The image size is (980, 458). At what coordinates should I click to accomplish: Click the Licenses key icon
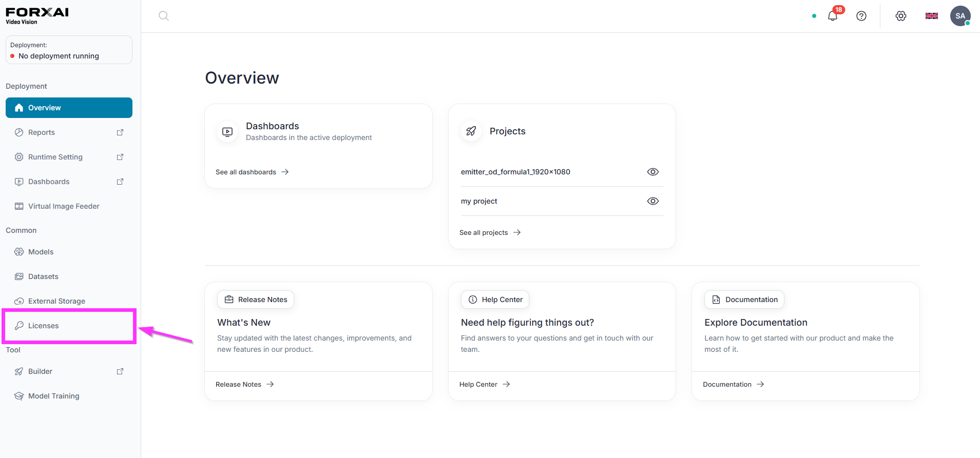(x=19, y=326)
